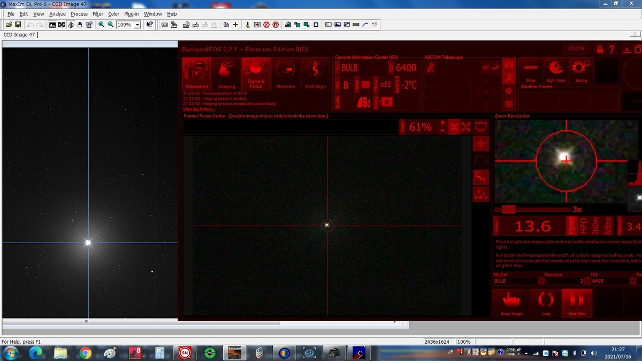The height and width of the screenshot is (364, 642).
Task: Select the HFD focus metric
Action: 584,226
